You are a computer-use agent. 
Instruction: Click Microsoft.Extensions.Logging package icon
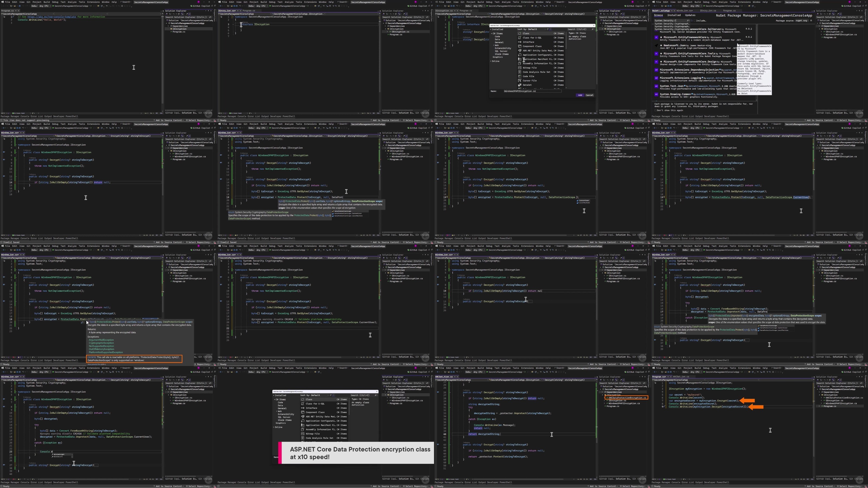coord(656,78)
